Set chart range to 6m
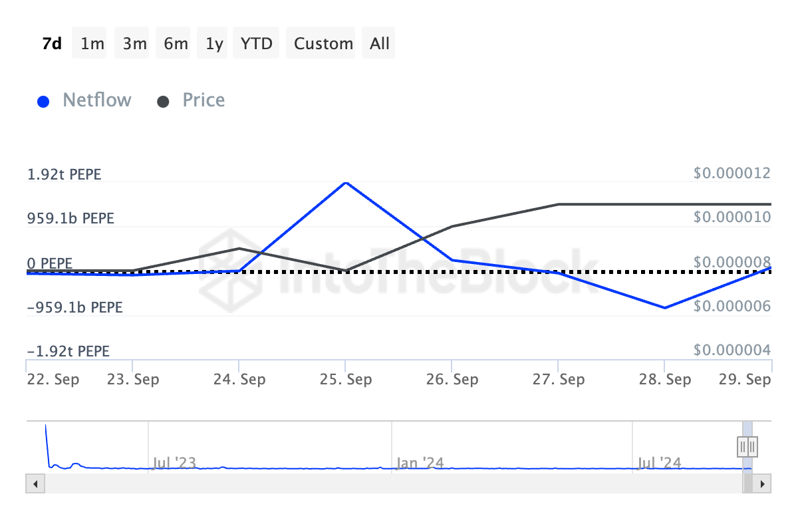This screenshot has height=532, width=798. 176,44
